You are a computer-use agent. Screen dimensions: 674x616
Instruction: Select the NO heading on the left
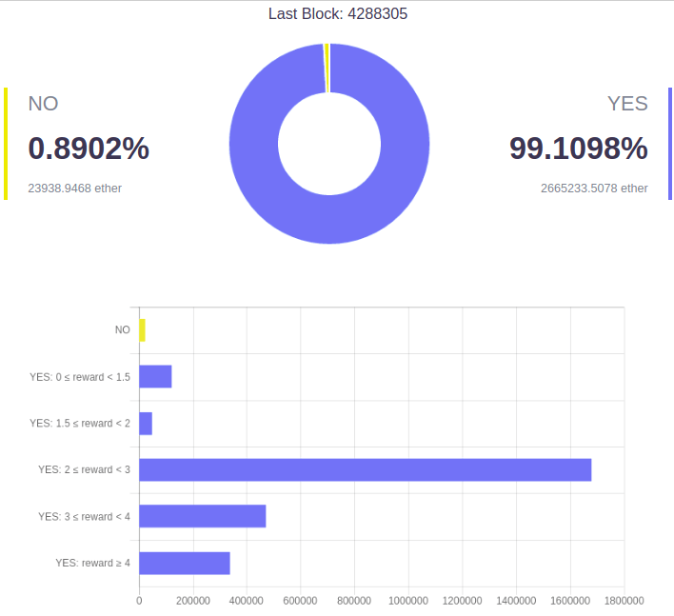click(43, 104)
